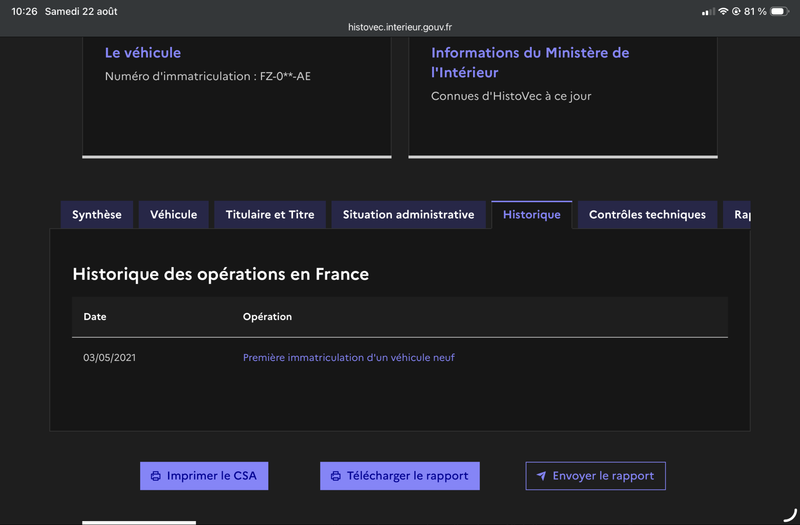
Task: Open Première immatriculation d'un véhicule neuf link
Action: 348,358
